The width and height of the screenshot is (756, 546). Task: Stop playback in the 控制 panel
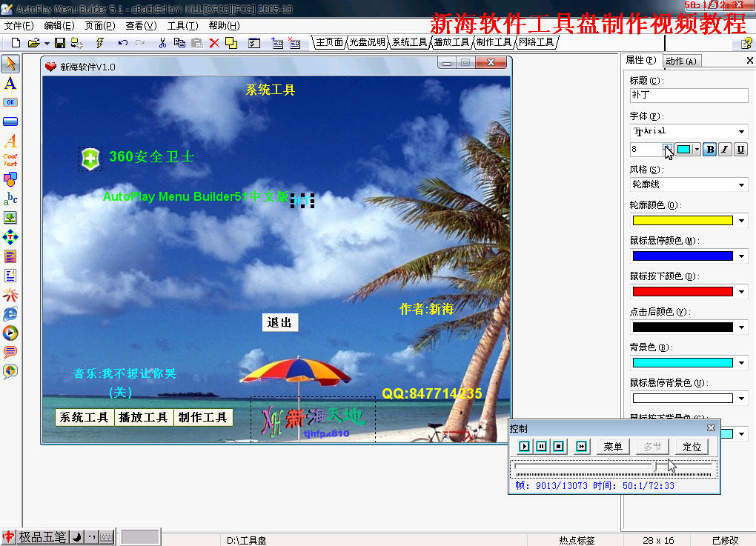[558, 447]
